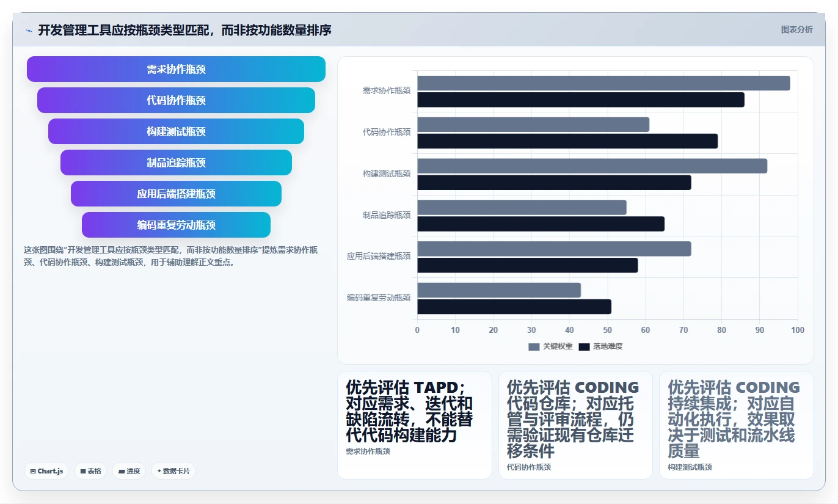Click the 需求协作瓶颈 caption under TAPD card
This screenshot has width=838, height=504.
coord(368,451)
